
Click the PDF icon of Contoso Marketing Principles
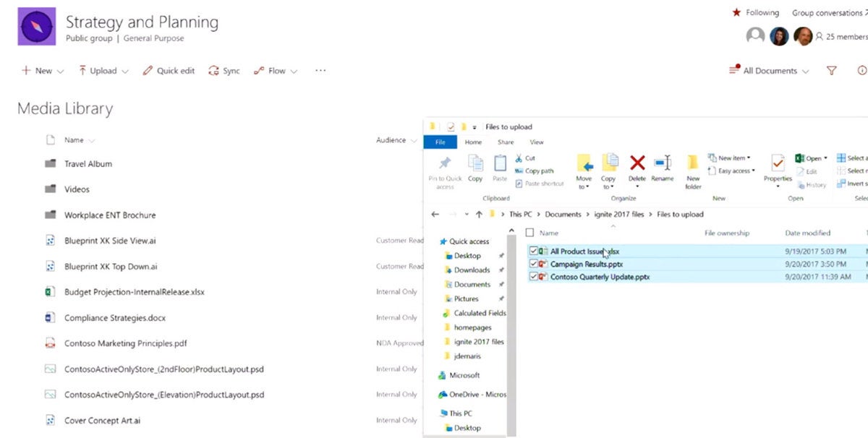tap(50, 343)
